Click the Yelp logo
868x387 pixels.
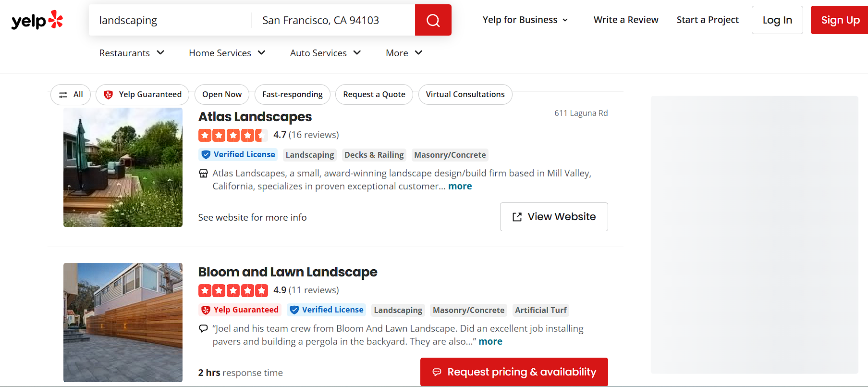(x=37, y=20)
